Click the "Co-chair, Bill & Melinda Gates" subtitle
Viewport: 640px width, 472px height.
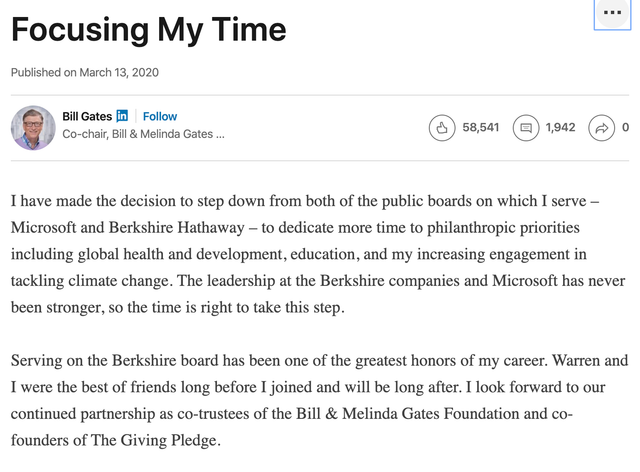143,134
